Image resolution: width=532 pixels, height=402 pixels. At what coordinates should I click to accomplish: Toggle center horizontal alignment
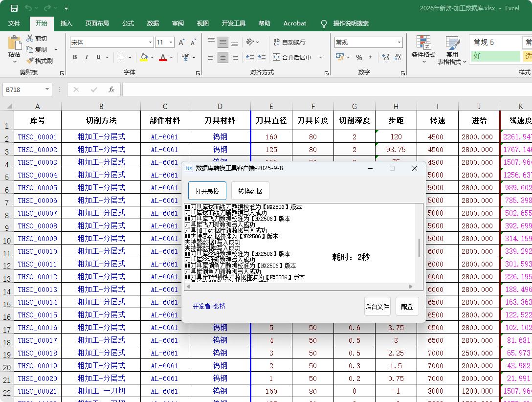click(x=223, y=57)
